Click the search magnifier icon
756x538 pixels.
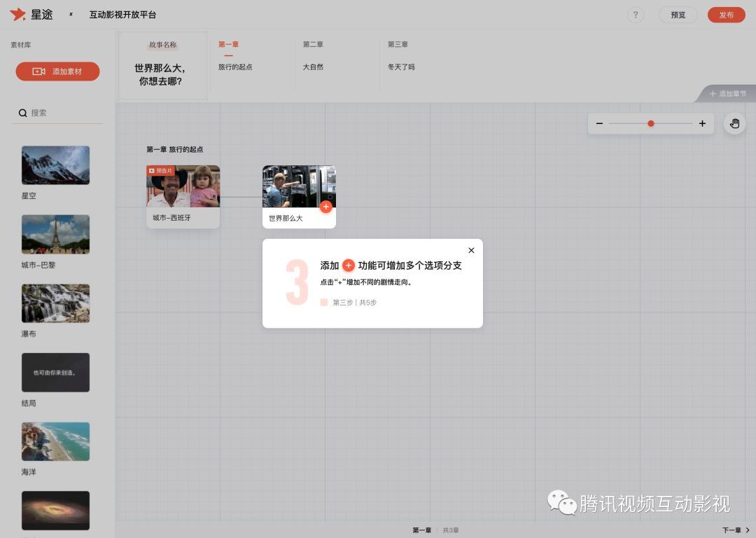[22, 113]
